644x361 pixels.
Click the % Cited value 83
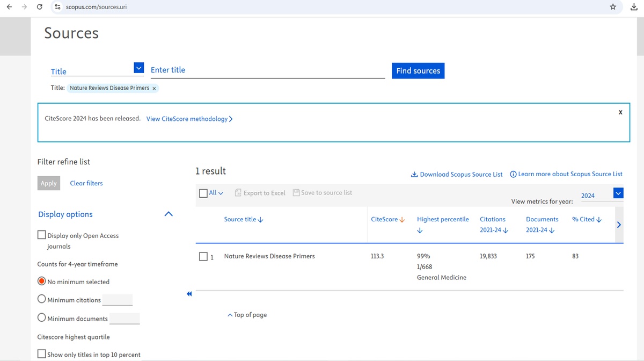(575, 256)
